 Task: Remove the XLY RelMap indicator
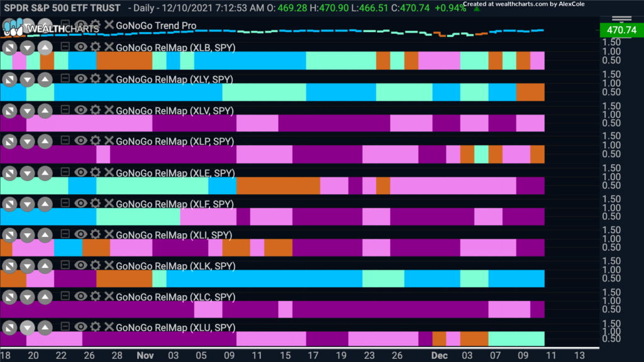(108, 79)
